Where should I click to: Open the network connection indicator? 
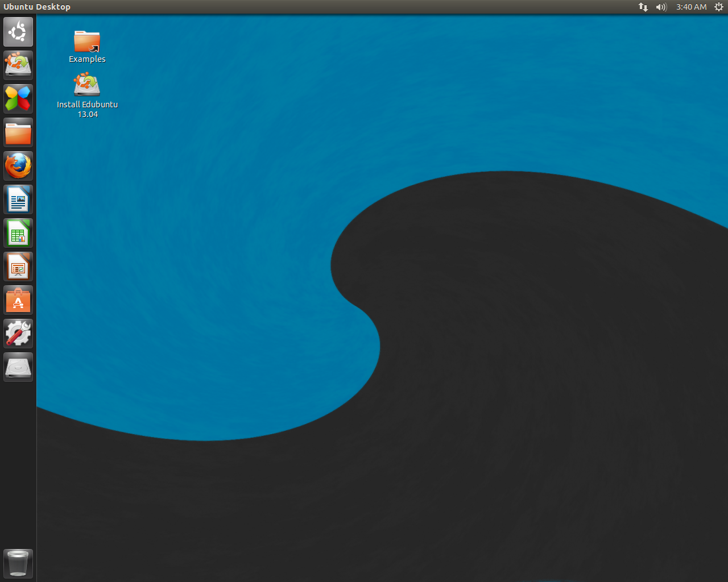643,7
